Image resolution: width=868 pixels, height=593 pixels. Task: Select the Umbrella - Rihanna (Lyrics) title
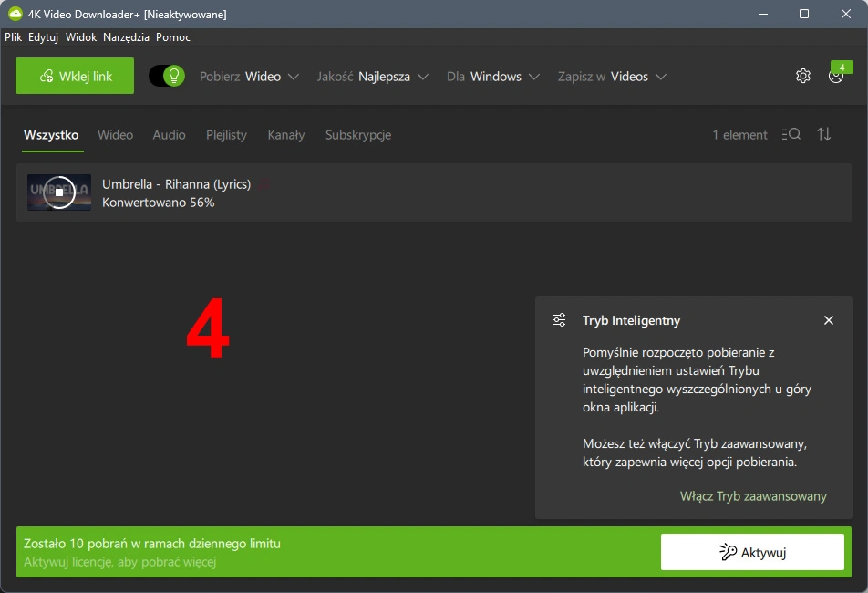pyautogui.click(x=176, y=184)
